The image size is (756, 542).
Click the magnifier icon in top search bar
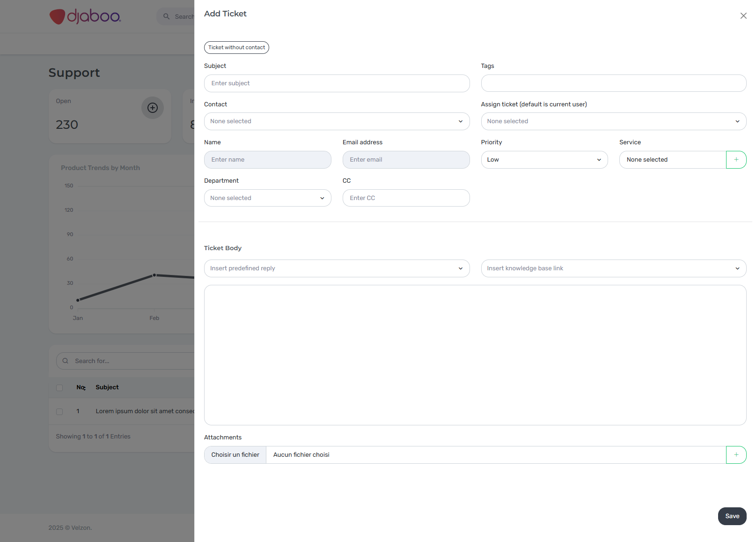pyautogui.click(x=166, y=16)
